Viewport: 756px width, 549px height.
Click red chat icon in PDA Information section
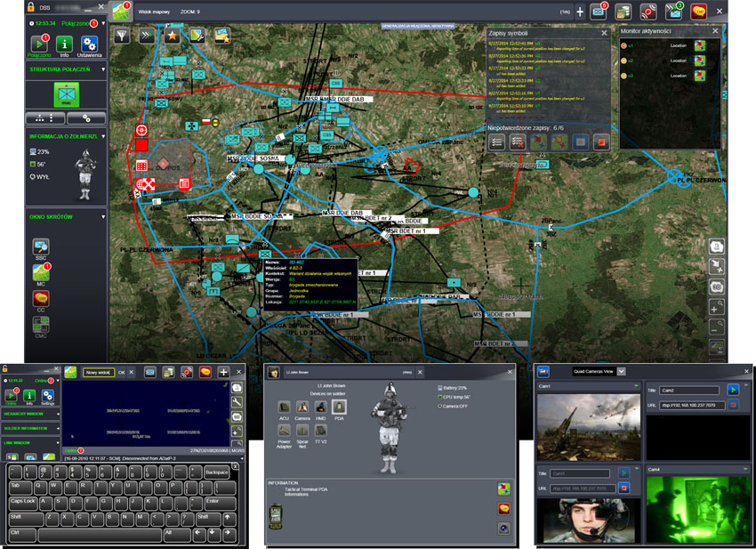[503, 508]
